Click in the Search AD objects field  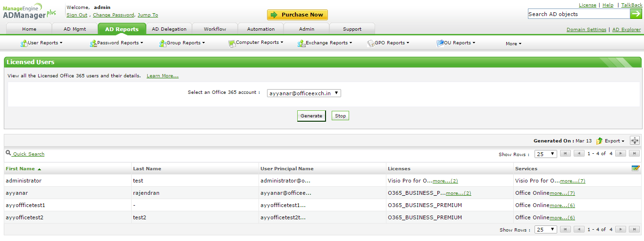[x=578, y=14]
